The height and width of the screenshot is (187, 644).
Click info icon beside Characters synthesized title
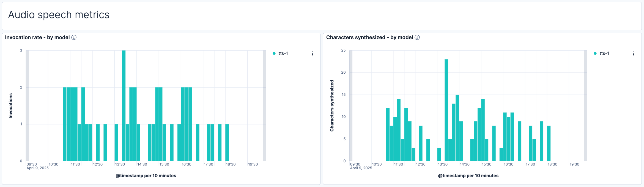tap(417, 38)
